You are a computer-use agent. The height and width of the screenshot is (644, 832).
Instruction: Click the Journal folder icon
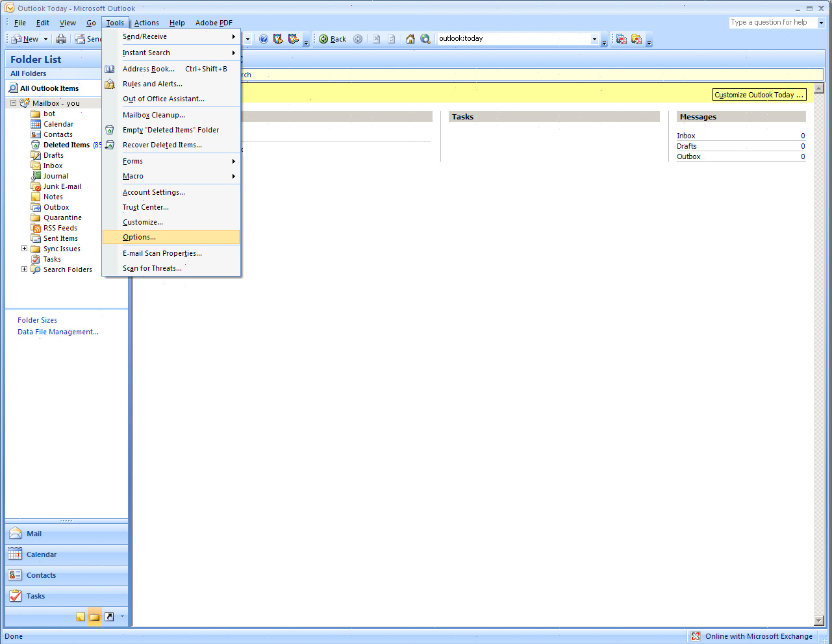pos(36,176)
